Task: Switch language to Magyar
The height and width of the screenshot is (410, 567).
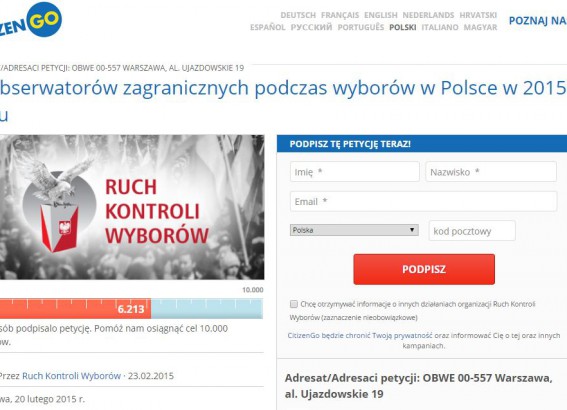Action: click(x=480, y=27)
